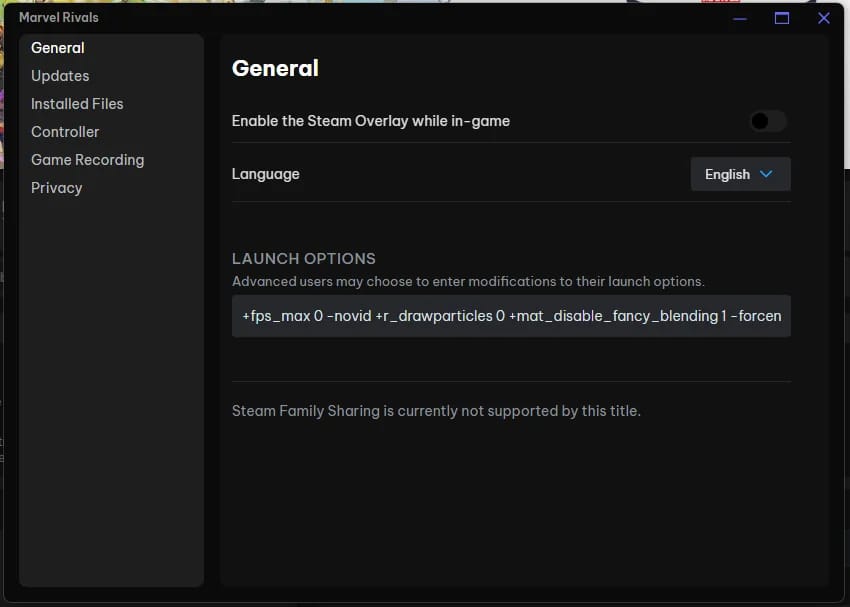Click the Marvel Rivals window title
Viewport: 850px width, 607px height.
59,17
